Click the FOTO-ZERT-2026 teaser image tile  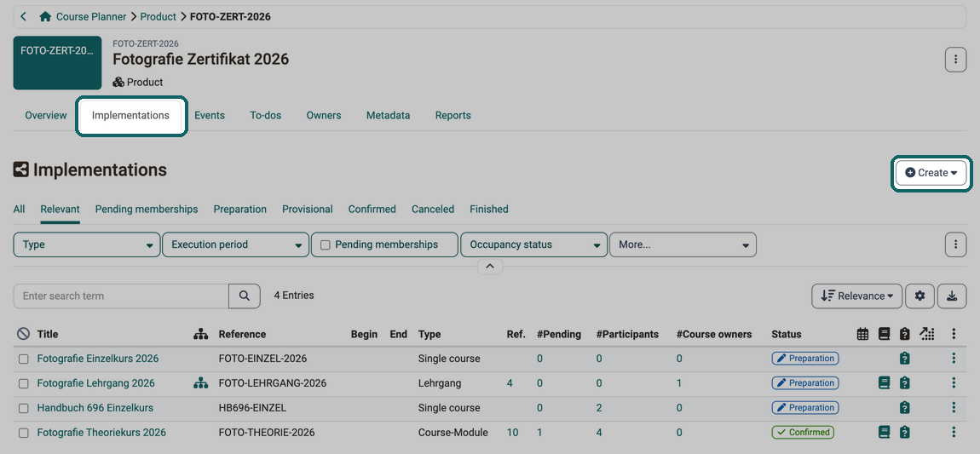click(57, 63)
